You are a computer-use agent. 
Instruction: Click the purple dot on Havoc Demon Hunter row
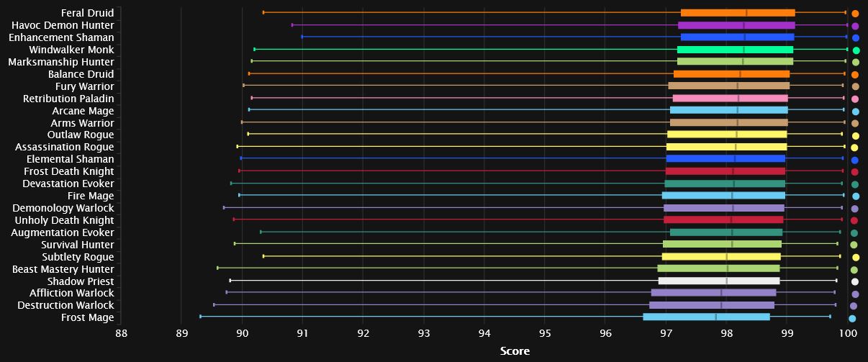(x=855, y=26)
